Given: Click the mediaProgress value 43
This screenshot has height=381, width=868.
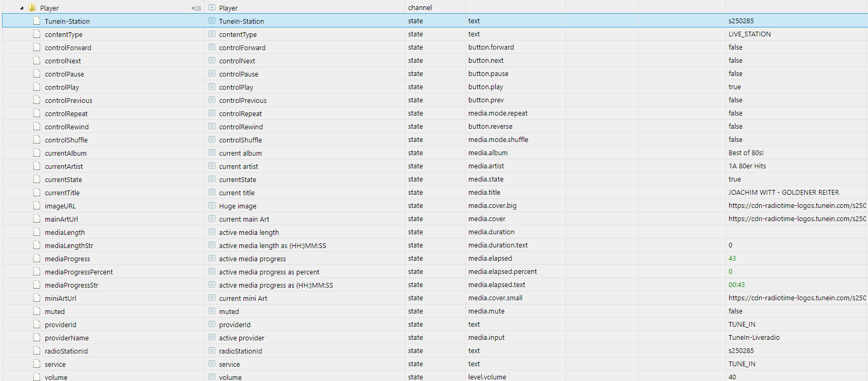Looking at the screenshot, I should tap(732, 259).
